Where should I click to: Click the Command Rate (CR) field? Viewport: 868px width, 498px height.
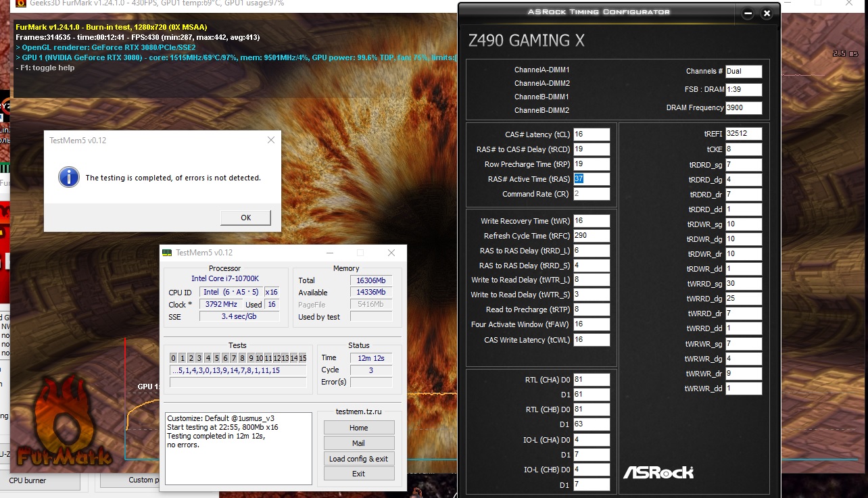(x=592, y=194)
